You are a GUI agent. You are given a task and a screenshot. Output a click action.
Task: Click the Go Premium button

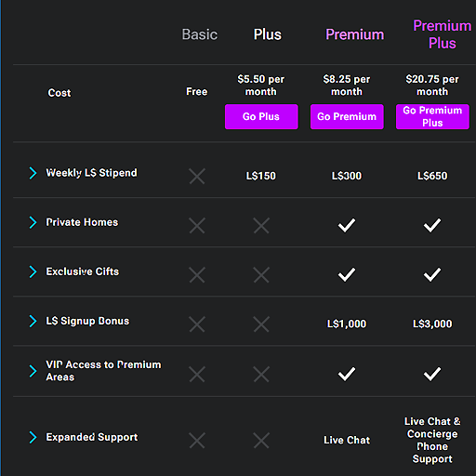click(347, 117)
